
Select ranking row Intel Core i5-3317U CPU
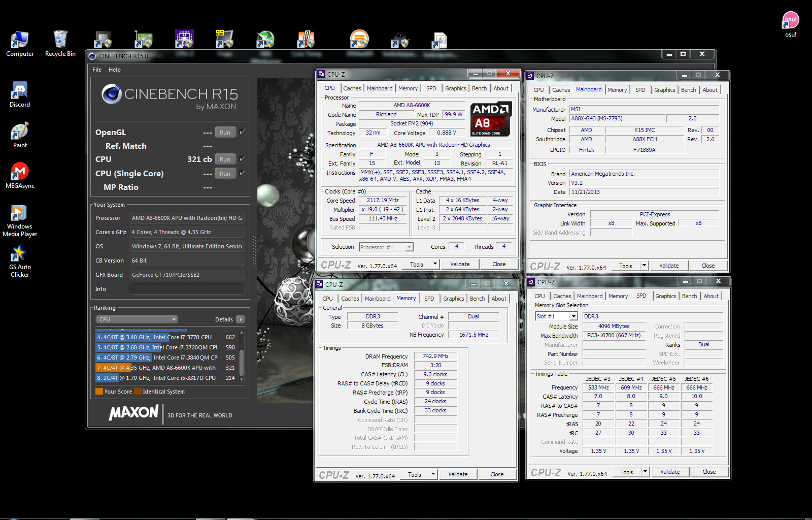click(x=166, y=378)
